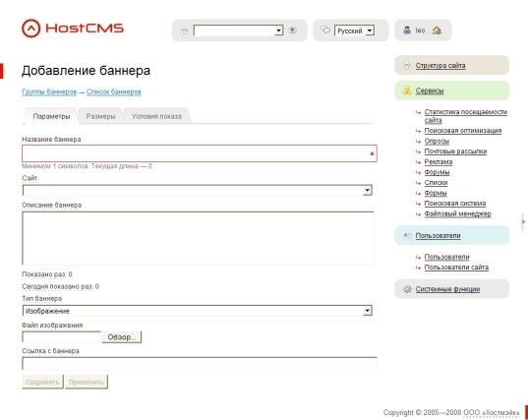Open the Формы link
This screenshot has width=528, height=420.
coord(436,193)
